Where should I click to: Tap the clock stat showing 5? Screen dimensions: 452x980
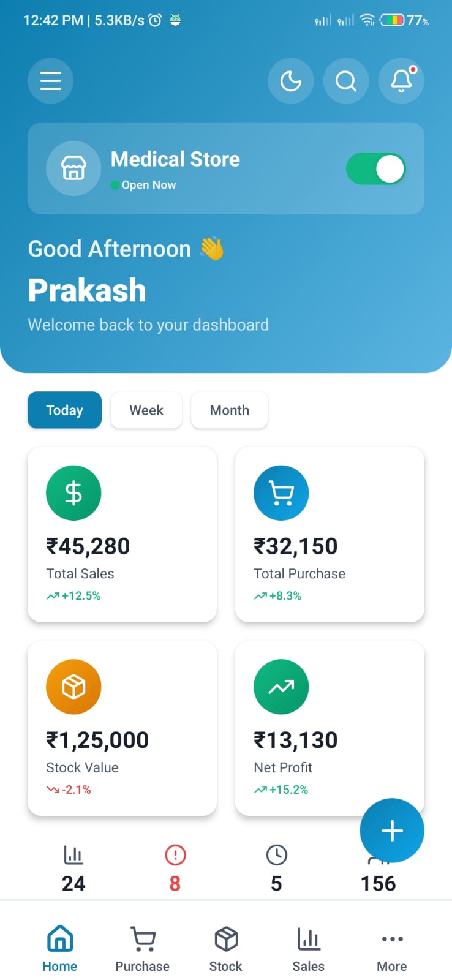(276, 869)
